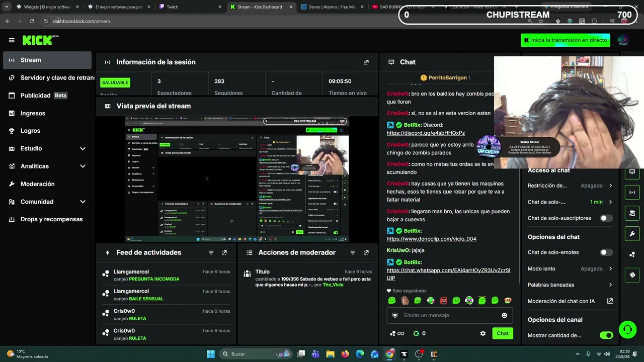Viewport: 644px width, 362px height.
Task: Click the Kick logo
Action: pyautogui.click(x=40, y=40)
